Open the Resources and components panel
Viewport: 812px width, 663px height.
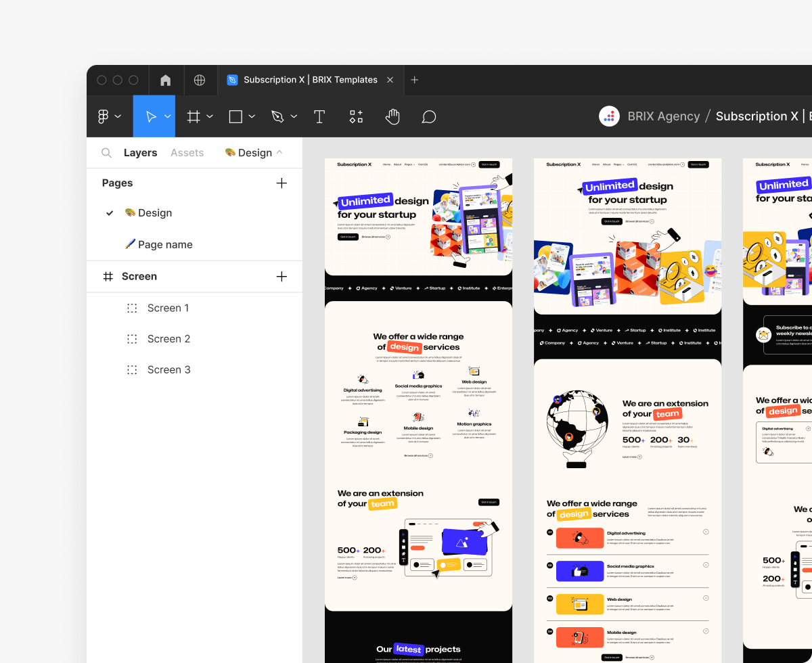(356, 116)
